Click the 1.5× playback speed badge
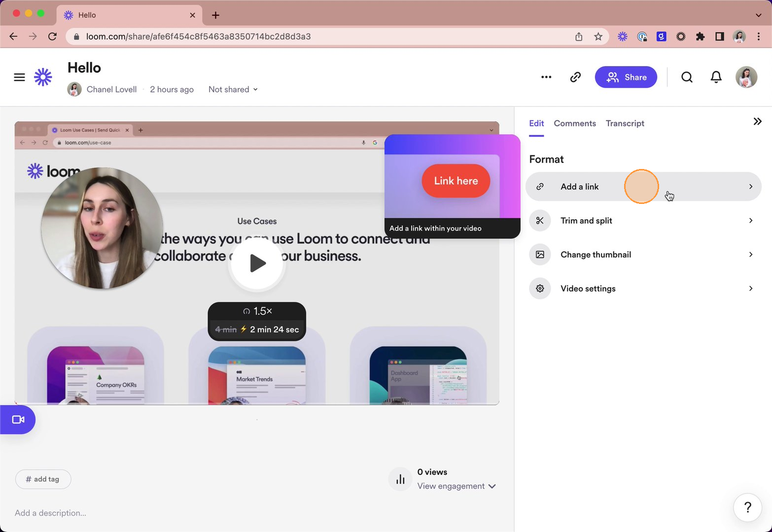This screenshot has height=532, width=772. coord(257,311)
